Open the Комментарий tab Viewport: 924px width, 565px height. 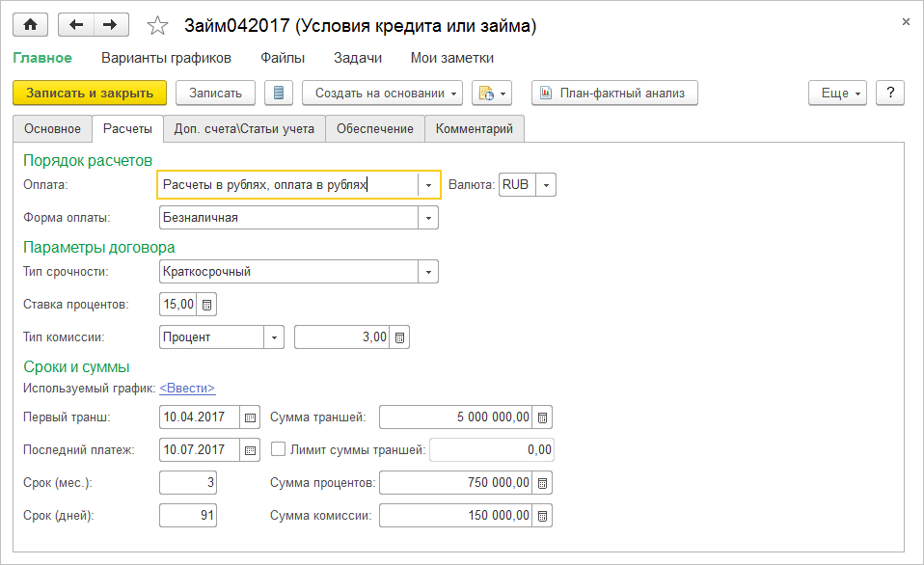pos(475,129)
